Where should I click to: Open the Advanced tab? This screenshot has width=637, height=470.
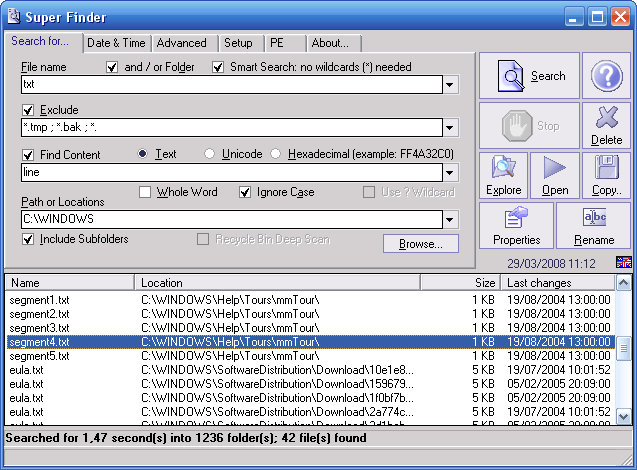point(181,43)
